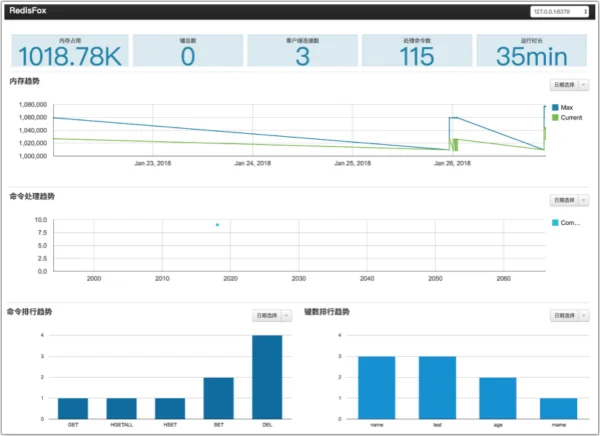Open the 127.0.0.1:6379 server selector dropdown
This screenshot has width=600, height=436.
pos(559,12)
